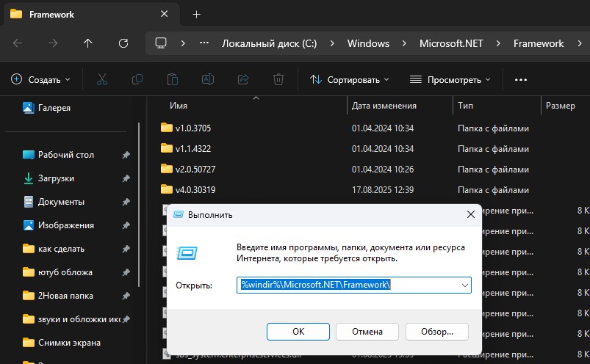Click the Rename icon in toolbar

(x=208, y=79)
